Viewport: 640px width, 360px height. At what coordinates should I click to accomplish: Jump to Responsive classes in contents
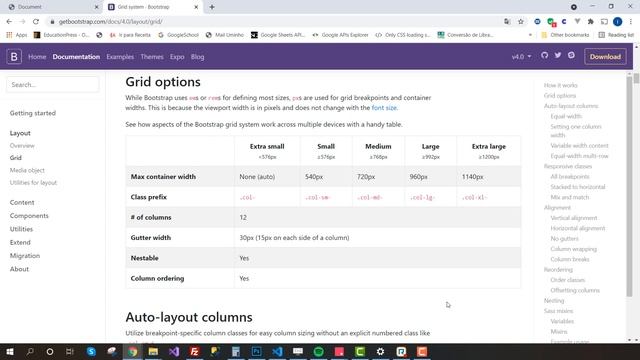coord(568,166)
